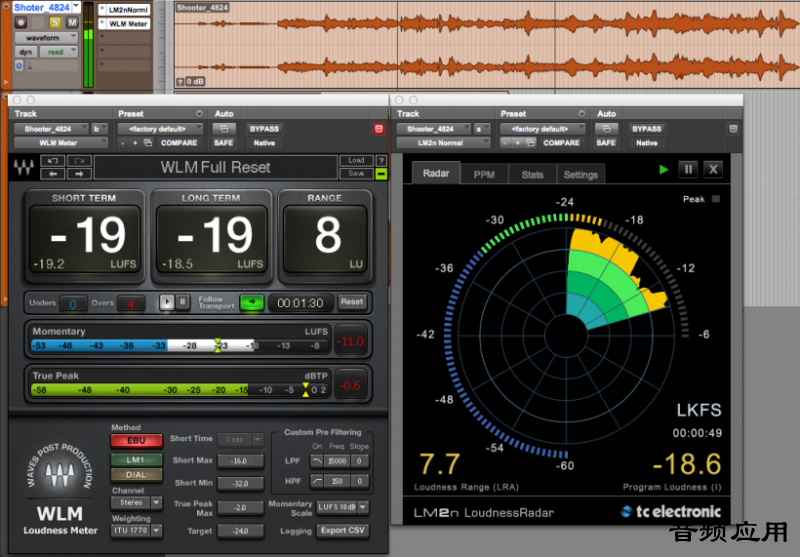
Task: Open automation enable window in WLM Auto section
Action: 224,129
